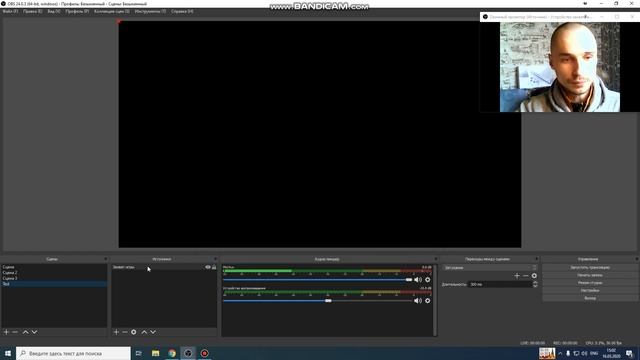Image resolution: width=640 pixels, height=360 pixels.
Task: Move the source up in Sources panel
Action: [x=144, y=332]
